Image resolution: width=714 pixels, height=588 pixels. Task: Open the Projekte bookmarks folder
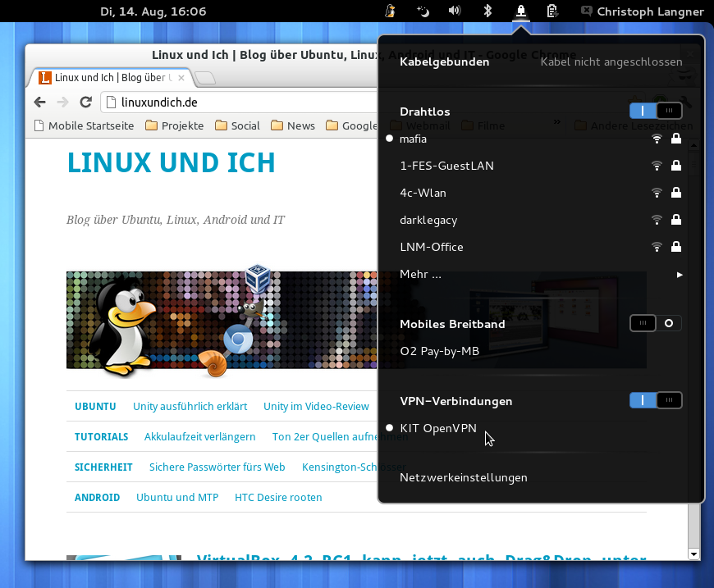point(175,125)
